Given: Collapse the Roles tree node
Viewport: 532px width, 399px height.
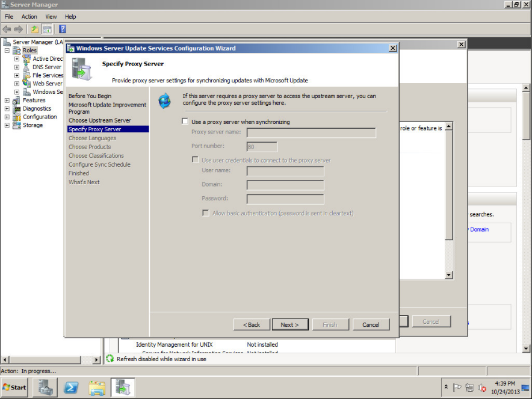Looking at the screenshot, I should click(7, 51).
